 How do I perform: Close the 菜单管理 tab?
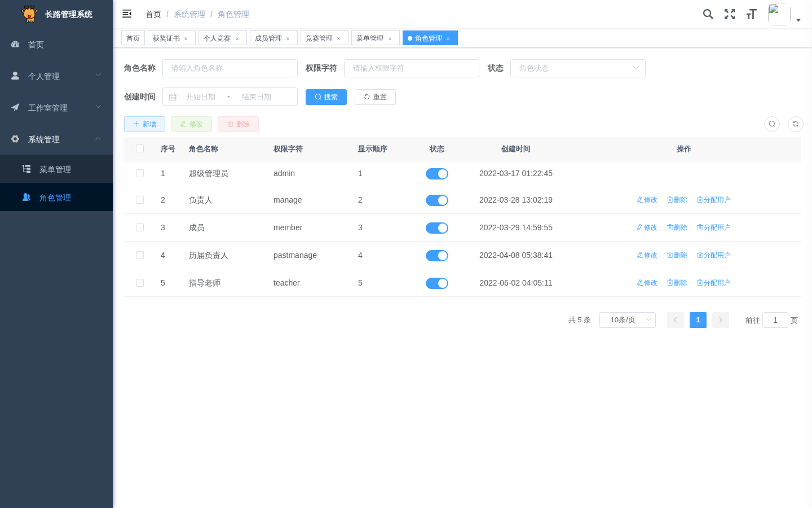click(x=390, y=38)
